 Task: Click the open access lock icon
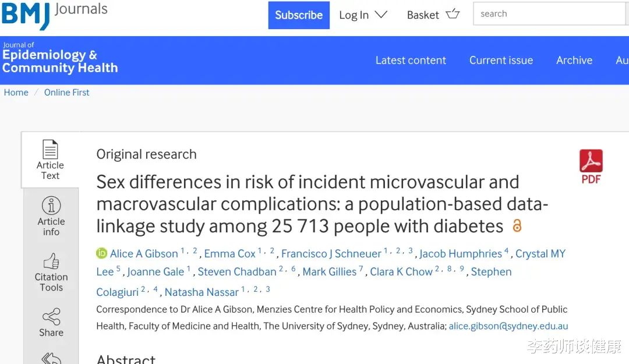tap(517, 225)
